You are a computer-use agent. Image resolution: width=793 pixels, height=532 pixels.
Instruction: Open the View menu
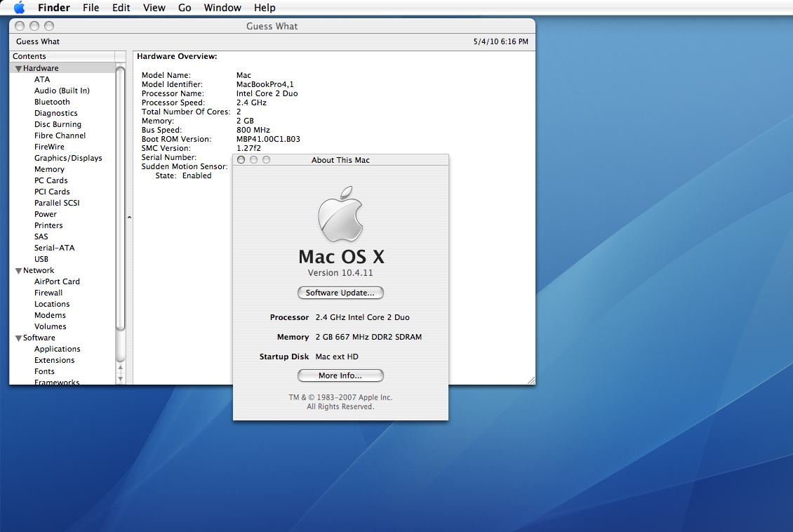[x=154, y=8]
